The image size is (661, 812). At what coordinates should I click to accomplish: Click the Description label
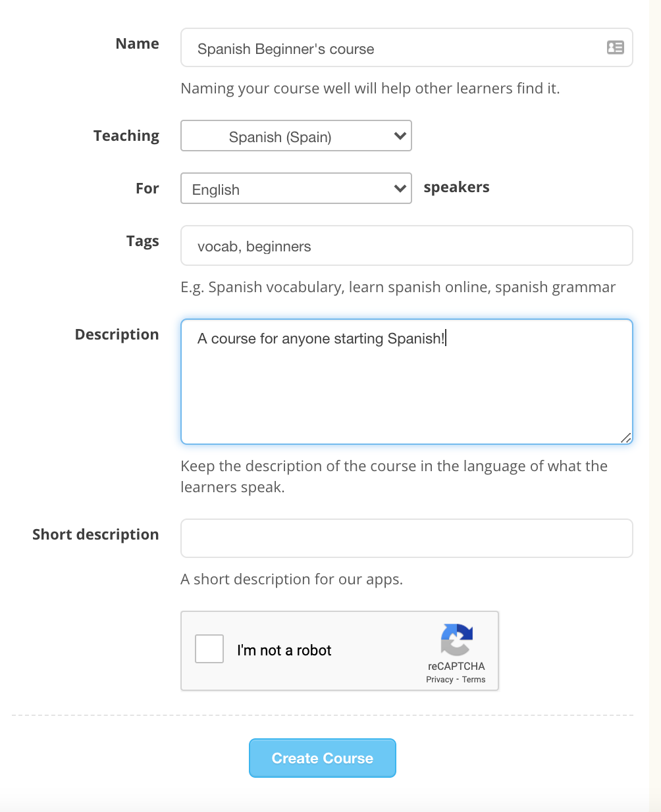click(x=117, y=335)
